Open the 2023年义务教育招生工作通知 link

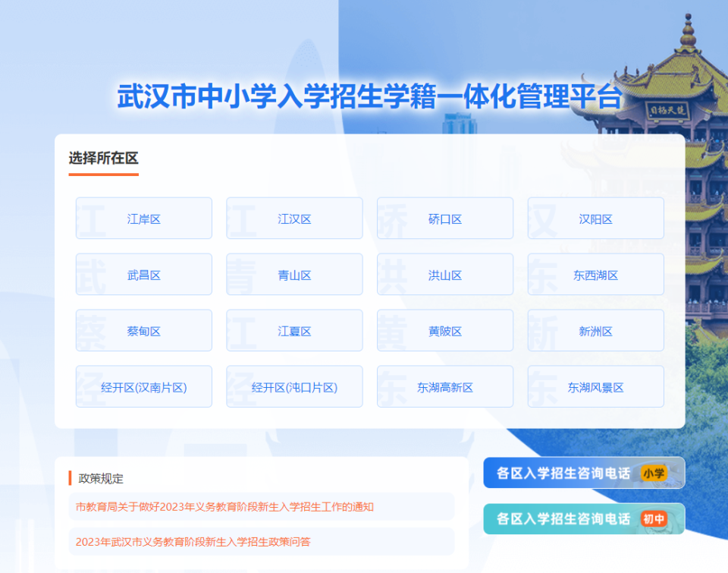[224, 506]
